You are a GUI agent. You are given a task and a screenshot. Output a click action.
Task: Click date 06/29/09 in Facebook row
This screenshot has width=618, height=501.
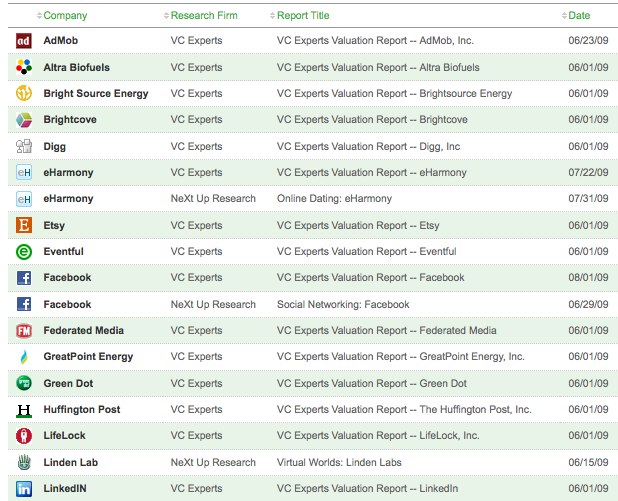coord(588,304)
